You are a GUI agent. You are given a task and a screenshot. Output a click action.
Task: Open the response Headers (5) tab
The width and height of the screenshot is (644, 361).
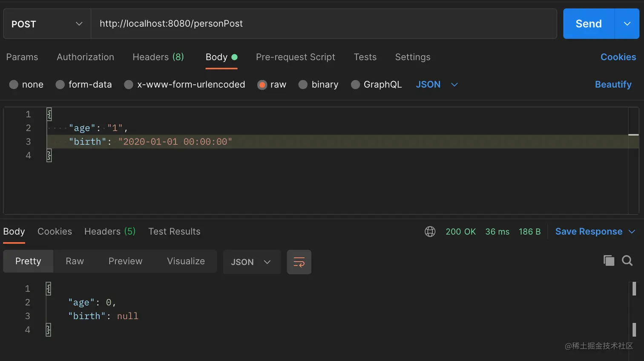point(109,231)
